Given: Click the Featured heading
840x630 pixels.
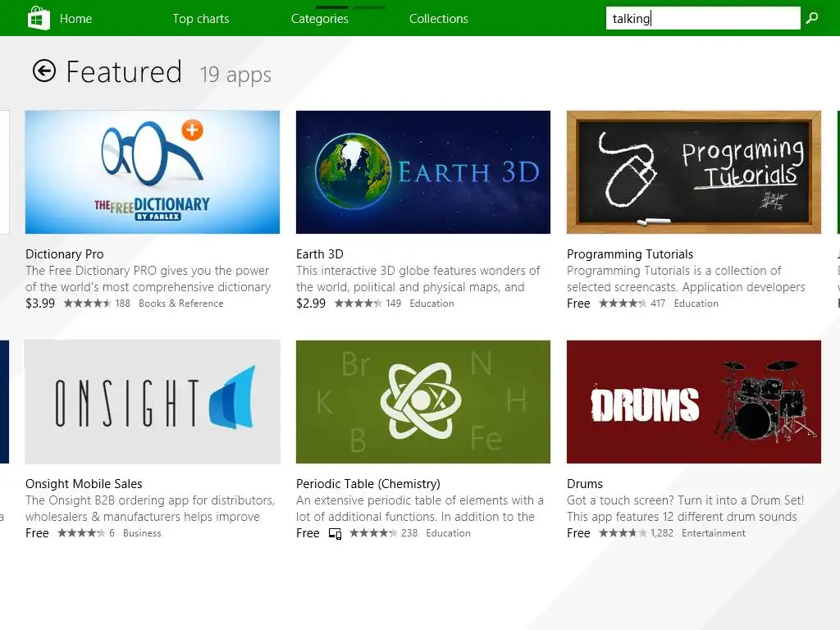Looking at the screenshot, I should pyautogui.click(x=125, y=72).
